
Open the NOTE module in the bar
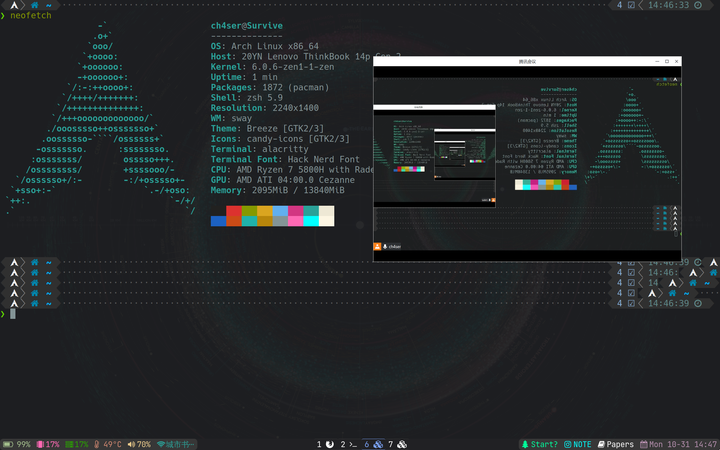pos(578,444)
